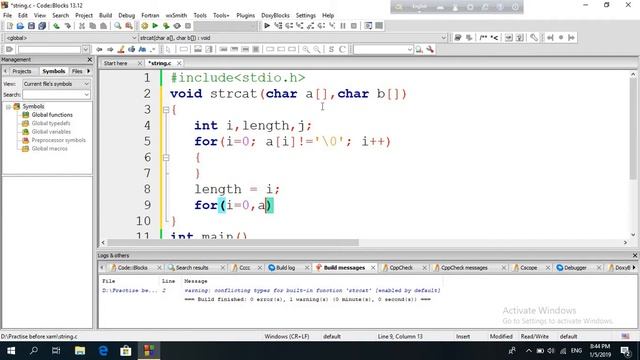This screenshot has height=360, width=640.
Task: Select Preprocessor symbols tree item
Action: pyautogui.click(x=59, y=140)
